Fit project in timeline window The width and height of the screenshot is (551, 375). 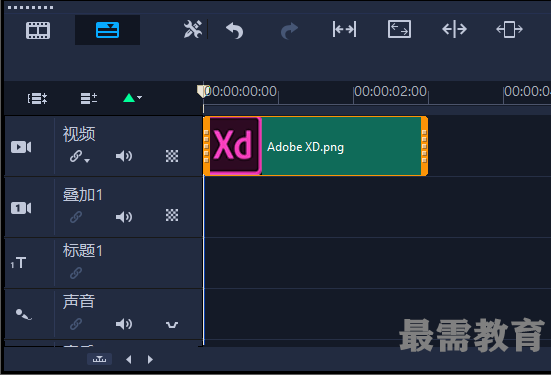click(344, 29)
